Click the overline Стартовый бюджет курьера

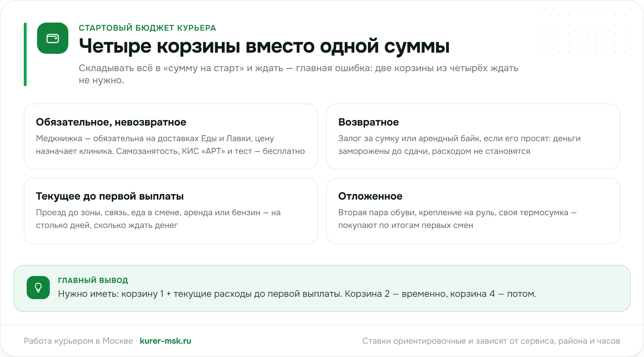(x=147, y=28)
